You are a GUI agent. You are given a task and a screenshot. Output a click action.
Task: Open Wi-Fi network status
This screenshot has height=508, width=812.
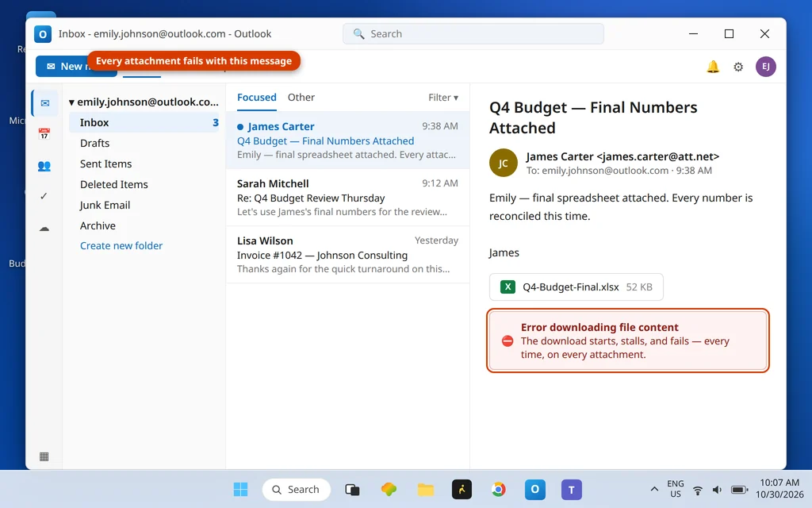point(698,490)
